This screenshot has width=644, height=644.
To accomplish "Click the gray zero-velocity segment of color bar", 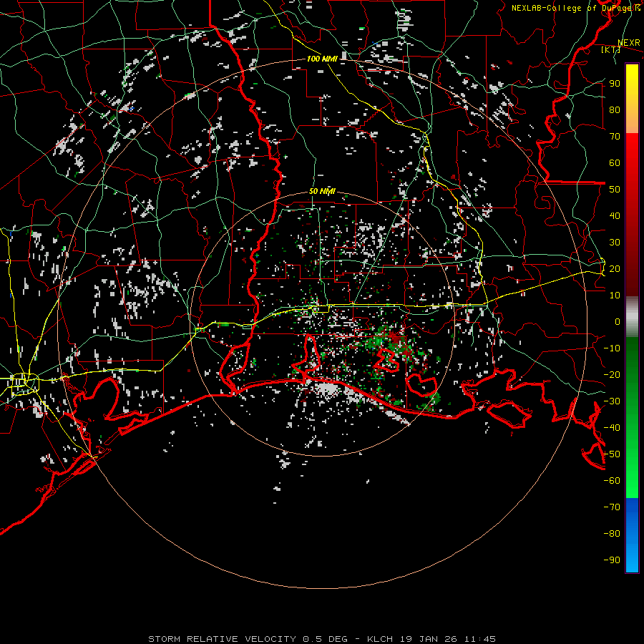I will tap(632, 316).
